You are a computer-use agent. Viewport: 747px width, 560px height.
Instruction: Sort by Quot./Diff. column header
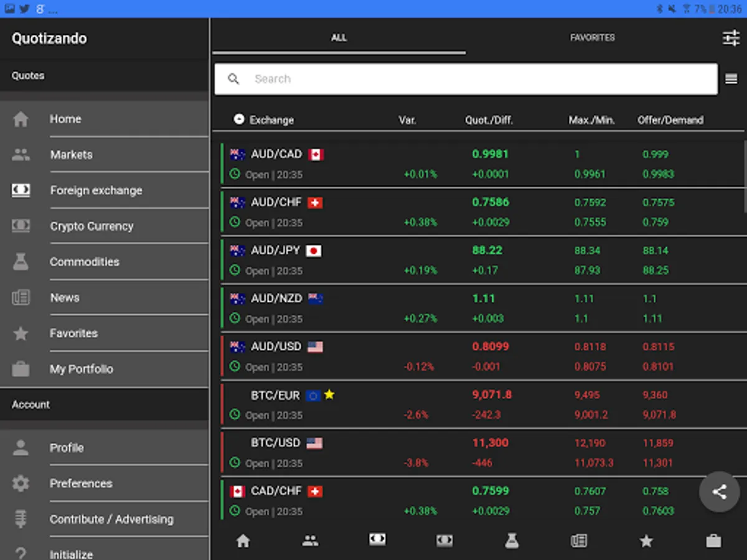489,120
